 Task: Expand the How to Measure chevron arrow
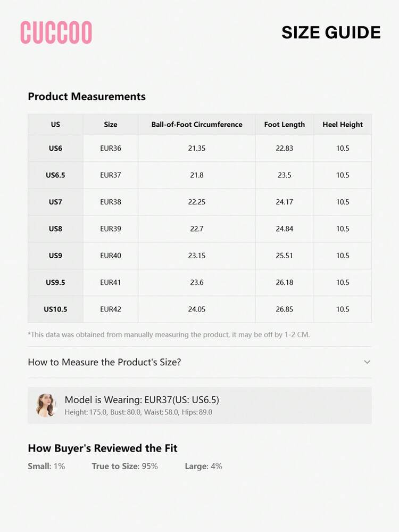coord(367,362)
